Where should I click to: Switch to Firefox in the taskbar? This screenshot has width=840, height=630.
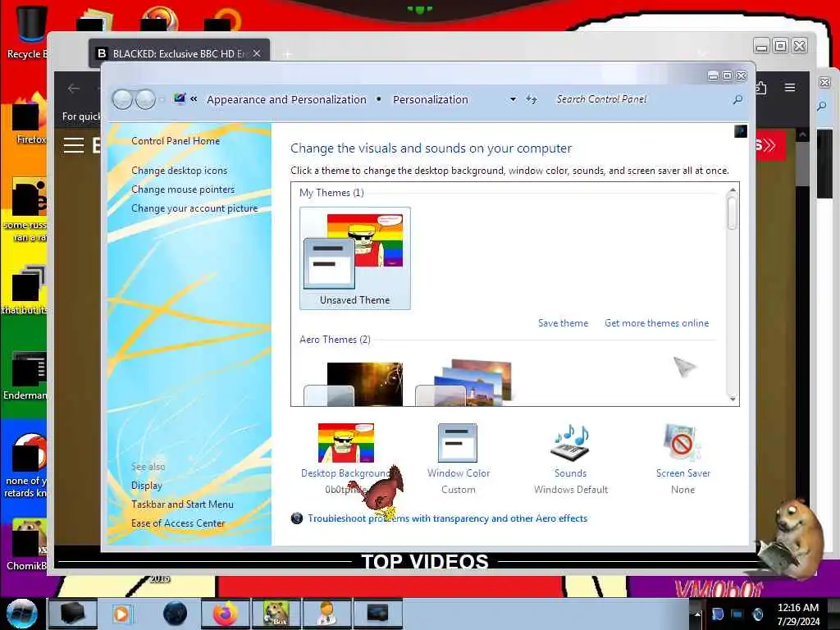point(226,614)
